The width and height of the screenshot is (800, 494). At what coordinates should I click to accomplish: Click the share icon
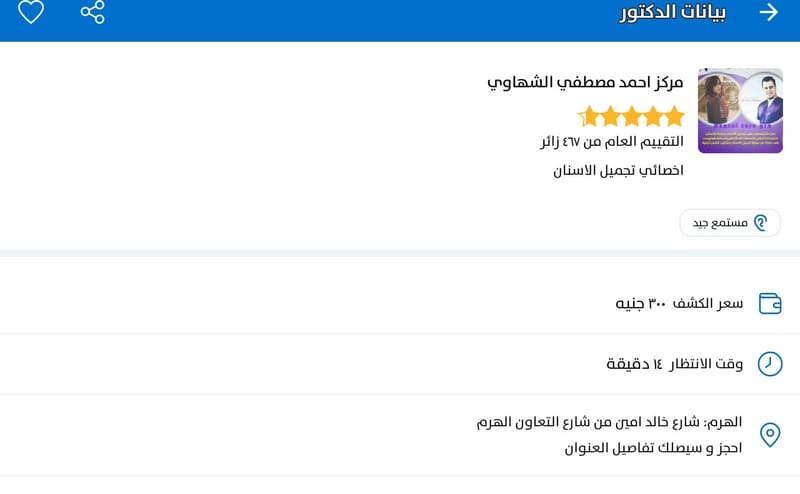(x=92, y=12)
